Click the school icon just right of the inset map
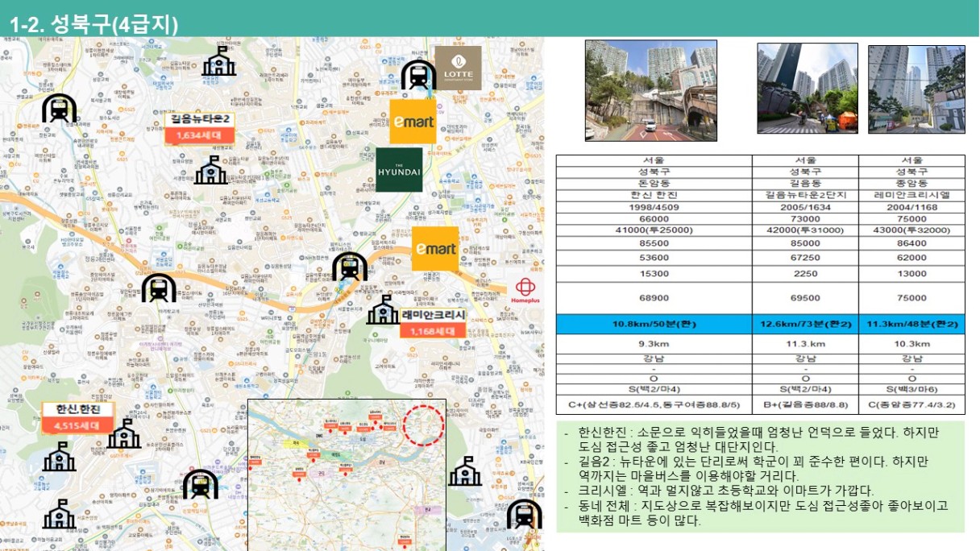 coord(465,471)
